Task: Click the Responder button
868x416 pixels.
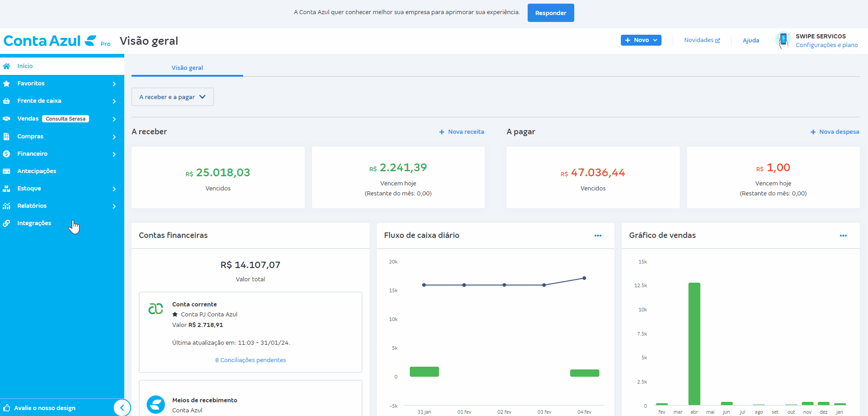Action: [550, 12]
